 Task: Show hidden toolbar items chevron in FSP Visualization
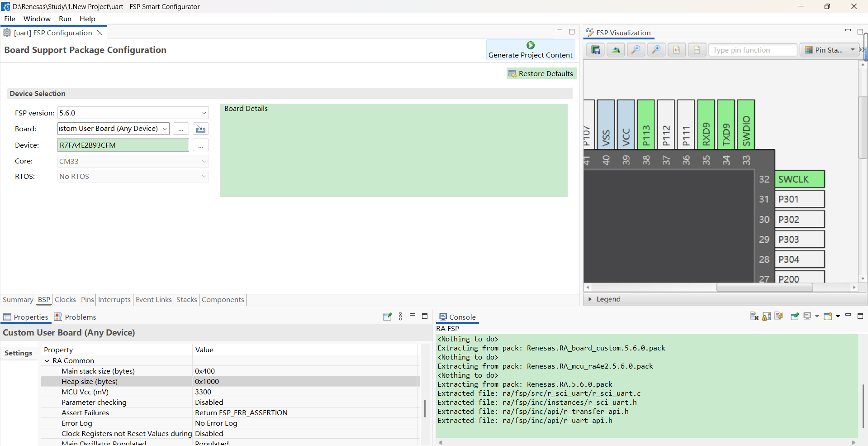point(861,50)
